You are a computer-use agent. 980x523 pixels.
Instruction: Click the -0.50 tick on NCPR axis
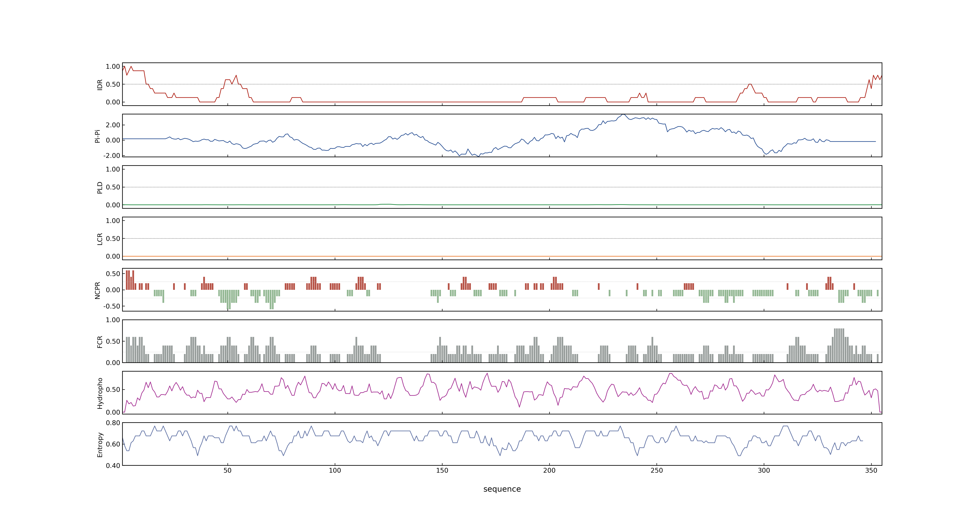click(x=111, y=306)
